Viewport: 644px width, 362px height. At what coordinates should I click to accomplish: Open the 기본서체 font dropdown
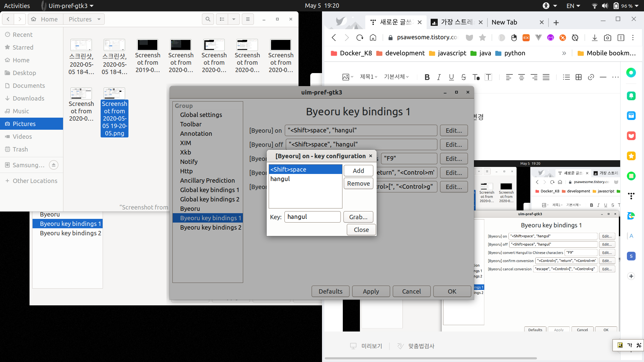(396, 77)
